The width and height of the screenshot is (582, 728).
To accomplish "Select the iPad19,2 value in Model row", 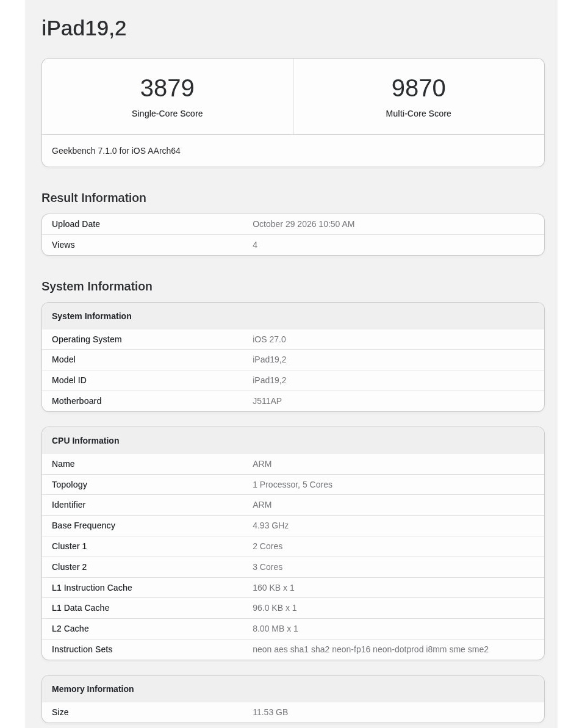I will click(269, 360).
